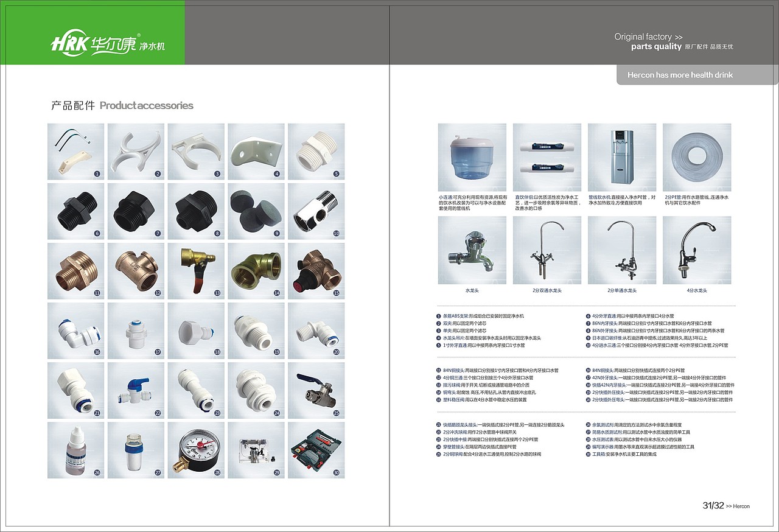Screen dimensions: 779x532
Task: Select thumbnail 2, the white double clip
Action: click(136, 152)
